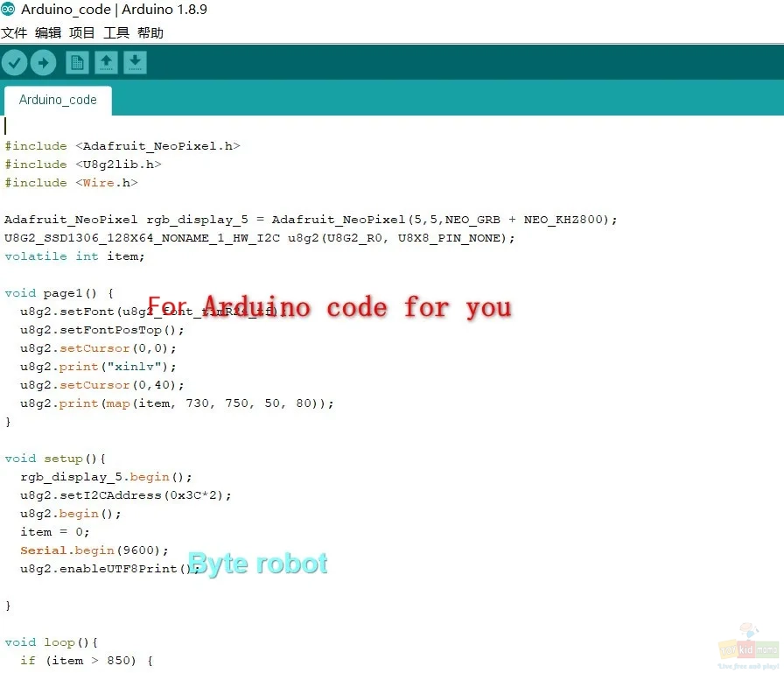Screen dimensions: 784x673
Task: Create a new sketch with New icon
Action: (x=77, y=63)
